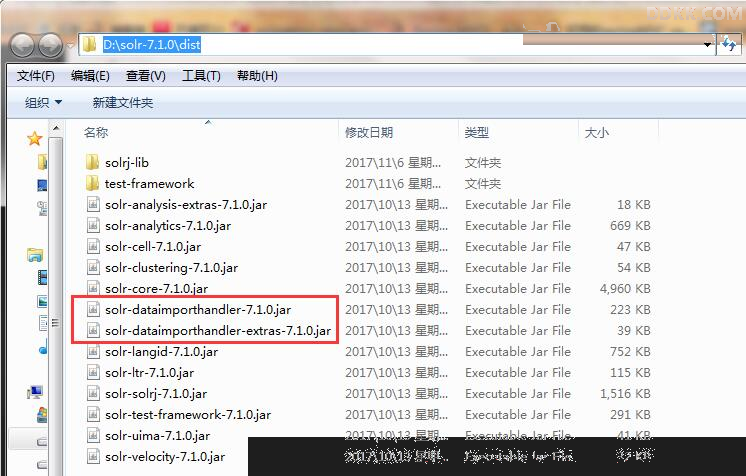Click the solrj-lib folder icon
Screen dimensions: 746x476
click(92, 162)
